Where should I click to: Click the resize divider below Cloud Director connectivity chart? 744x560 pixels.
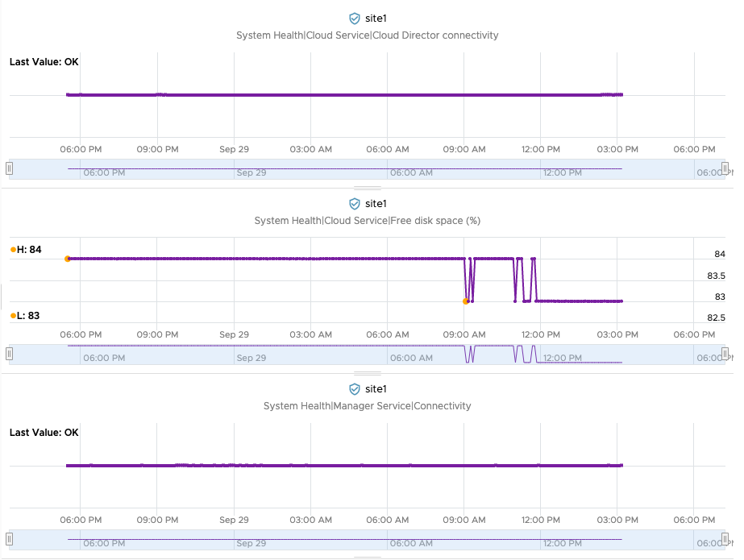click(x=368, y=189)
